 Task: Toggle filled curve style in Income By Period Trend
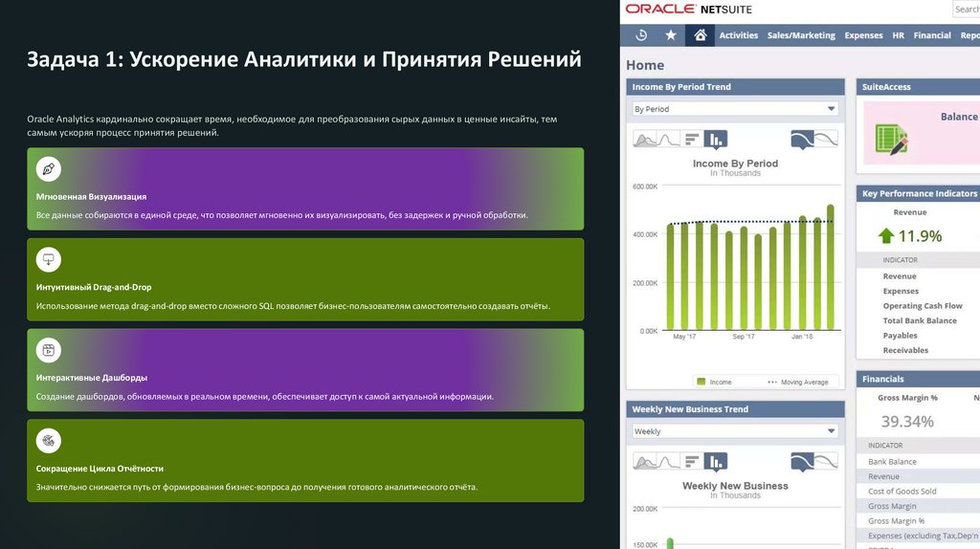(802, 140)
